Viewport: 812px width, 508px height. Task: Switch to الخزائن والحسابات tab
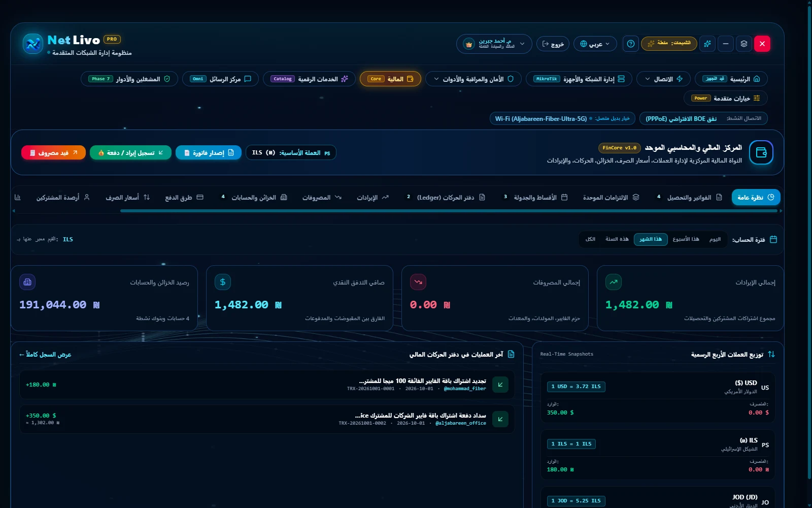click(254, 197)
